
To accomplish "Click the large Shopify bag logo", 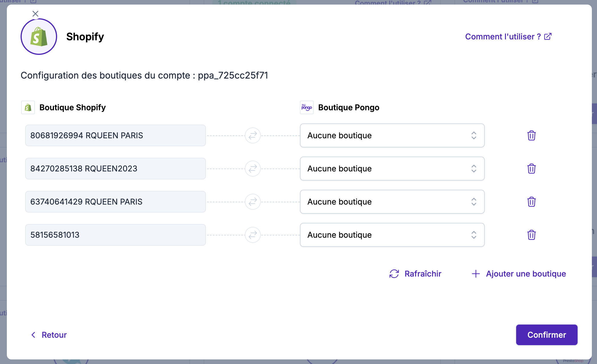I will (x=39, y=37).
